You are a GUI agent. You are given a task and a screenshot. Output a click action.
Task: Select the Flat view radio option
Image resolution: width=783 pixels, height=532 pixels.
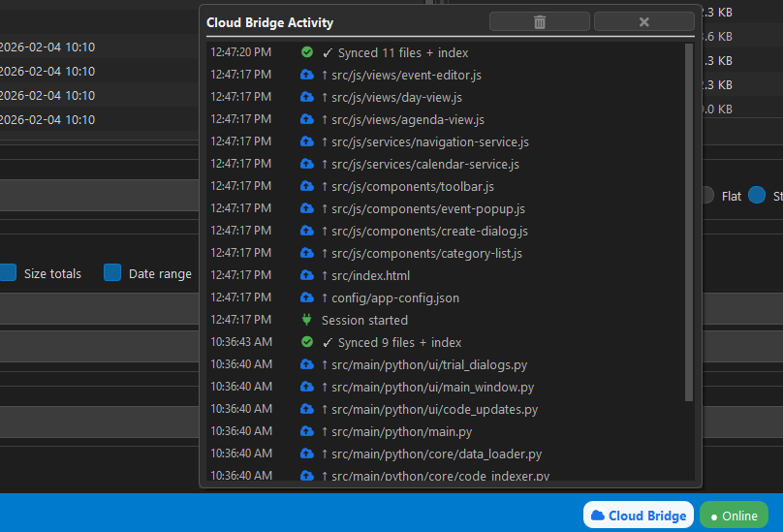[x=708, y=196]
